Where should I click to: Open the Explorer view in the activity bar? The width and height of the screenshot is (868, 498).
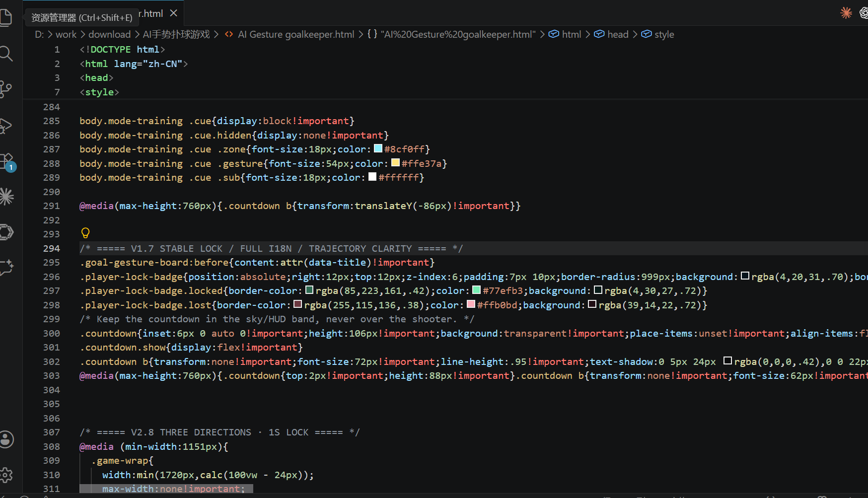pyautogui.click(x=5, y=18)
